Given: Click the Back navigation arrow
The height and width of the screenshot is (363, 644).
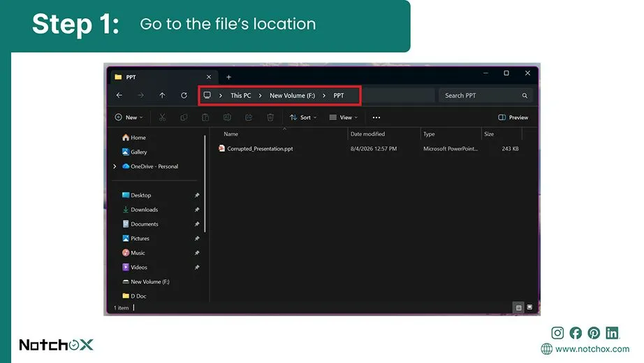Looking at the screenshot, I should (x=119, y=95).
